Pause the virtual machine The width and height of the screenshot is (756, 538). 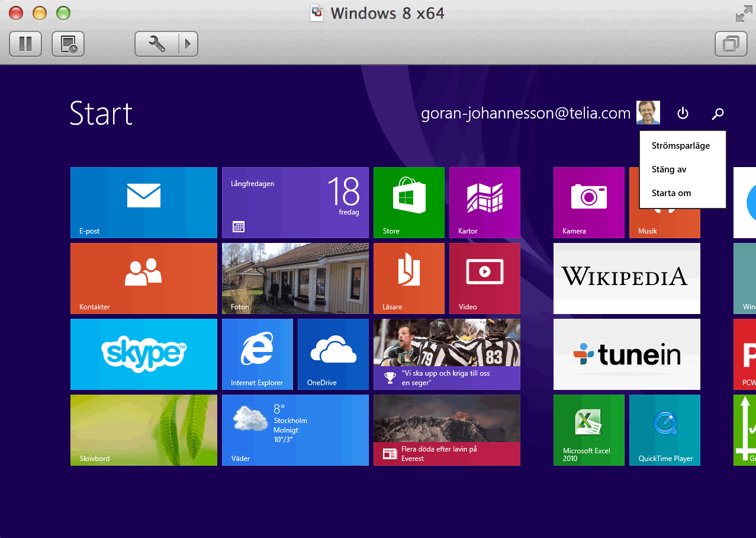[25, 44]
